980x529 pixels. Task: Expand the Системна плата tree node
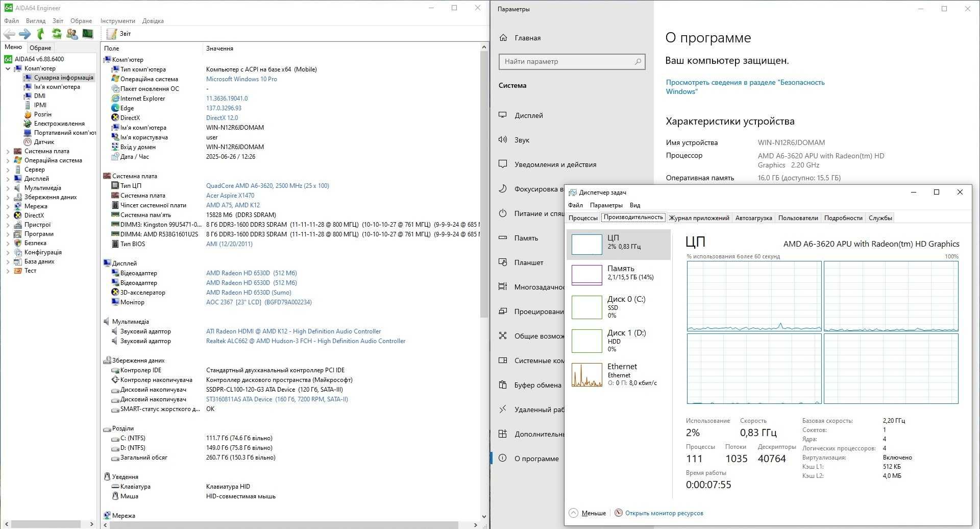8,151
